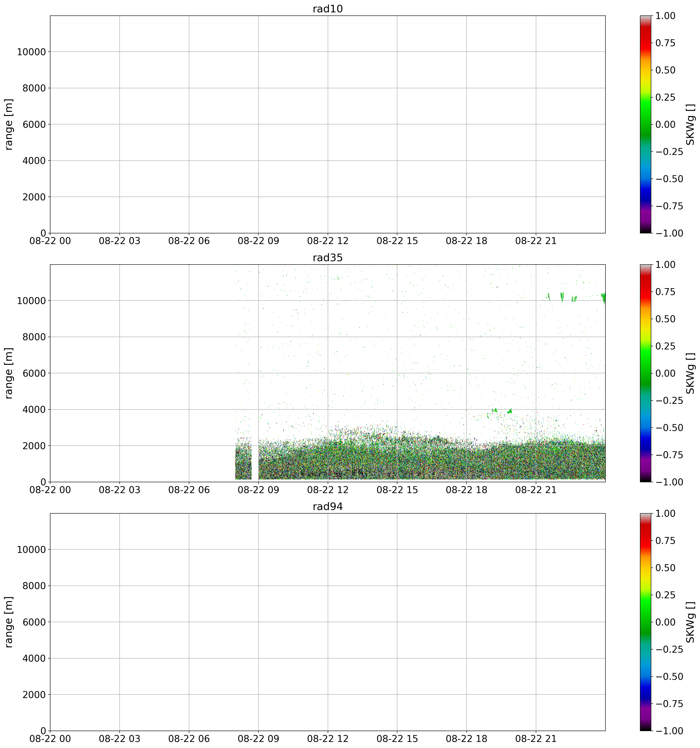
Task: Click the green feature near 4000 m in rad35
Action: point(509,411)
